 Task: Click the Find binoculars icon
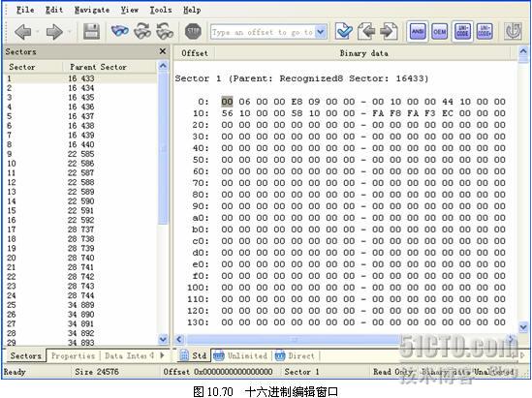coord(120,31)
